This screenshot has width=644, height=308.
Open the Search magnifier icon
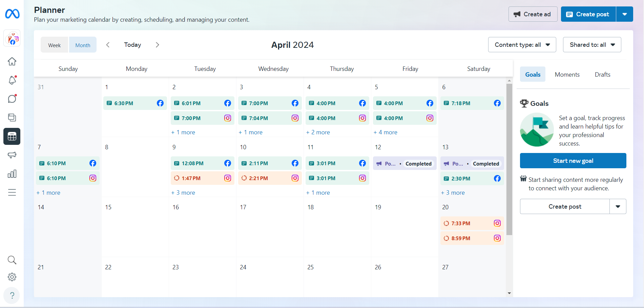click(x=12, y=260)
